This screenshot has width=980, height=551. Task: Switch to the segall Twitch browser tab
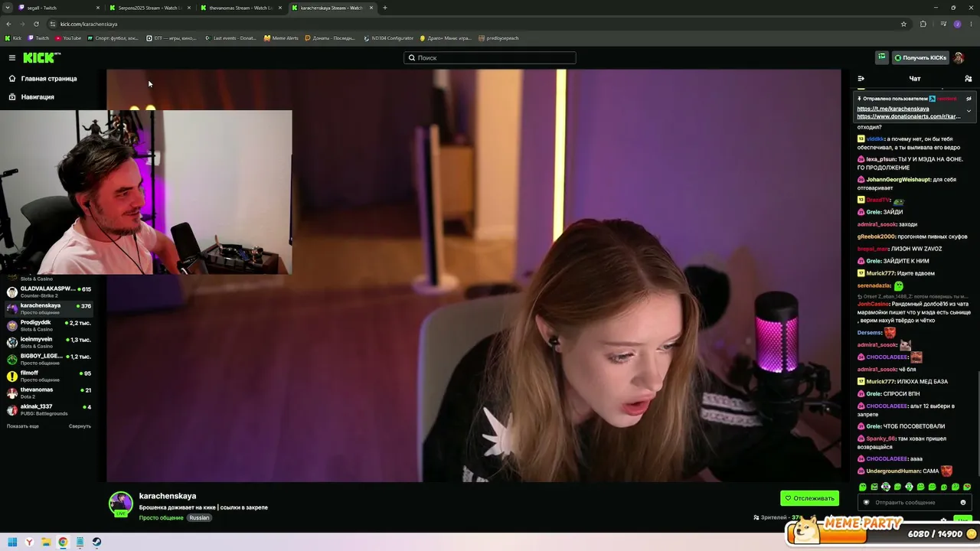pyautogui.click(x=57, y=8)
